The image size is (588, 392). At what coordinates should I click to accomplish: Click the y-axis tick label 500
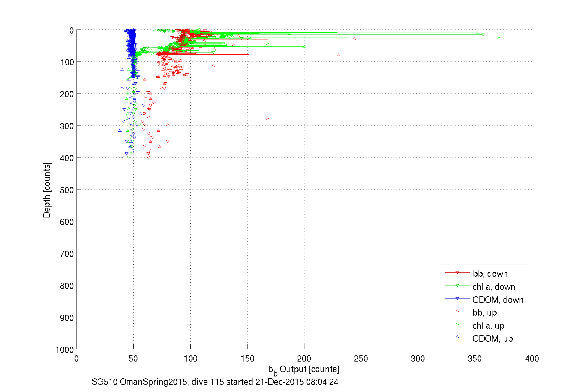tap(67, 190)
